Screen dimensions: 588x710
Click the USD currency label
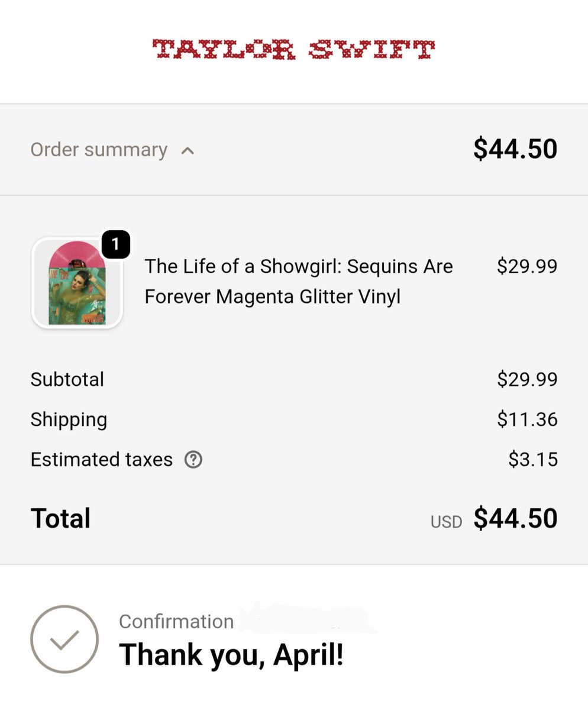coord(446,522)
